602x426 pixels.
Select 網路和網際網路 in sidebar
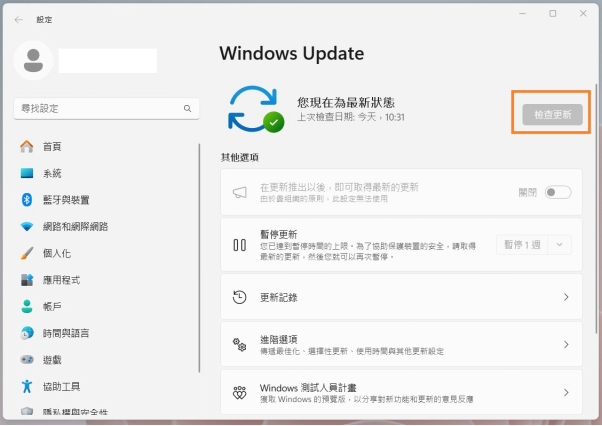tap(75, 227)
